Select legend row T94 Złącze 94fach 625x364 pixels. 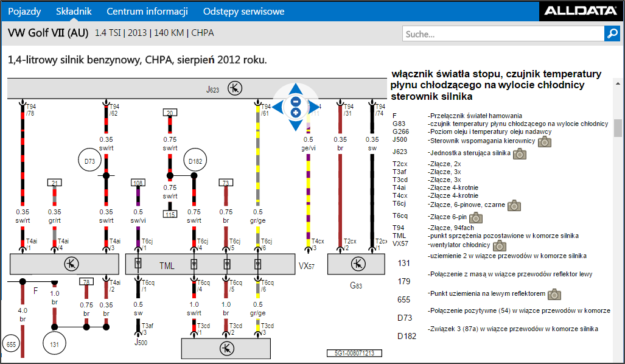433,228
